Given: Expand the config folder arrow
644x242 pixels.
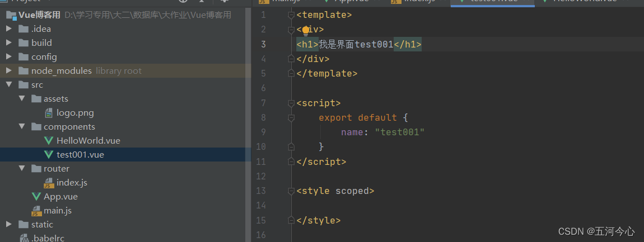Looking at the screenshot, I should click(x=9, y=57).
